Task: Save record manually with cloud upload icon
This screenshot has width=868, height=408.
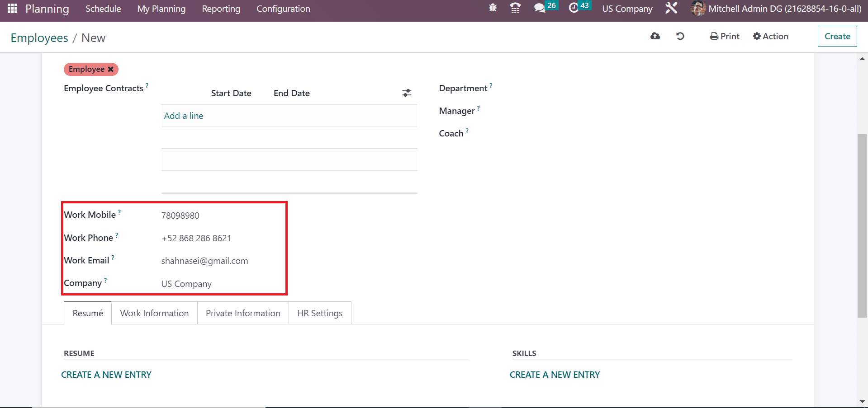Action: pyautogui.click(x=655, y=36)
